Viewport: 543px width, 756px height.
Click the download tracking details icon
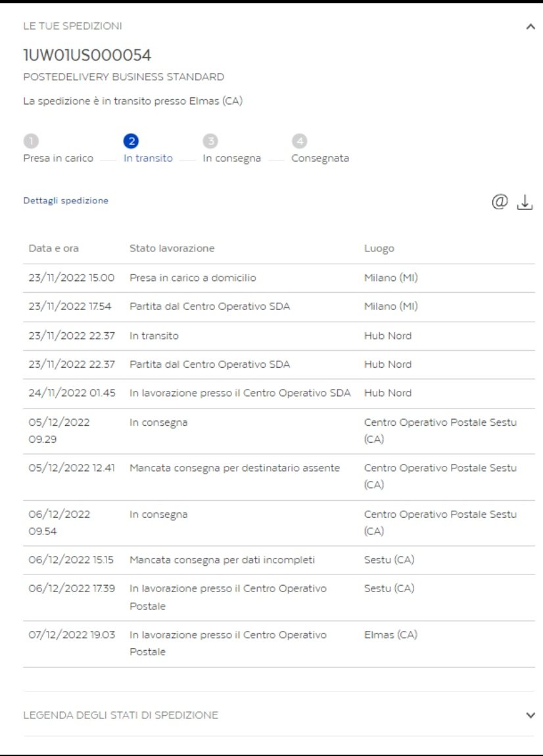(525, 202)
